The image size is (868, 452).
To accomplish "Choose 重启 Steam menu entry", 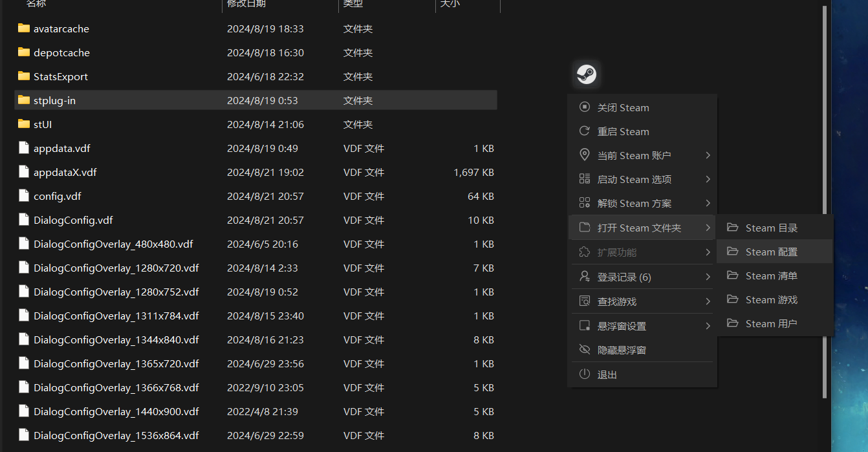I will 642,131.
